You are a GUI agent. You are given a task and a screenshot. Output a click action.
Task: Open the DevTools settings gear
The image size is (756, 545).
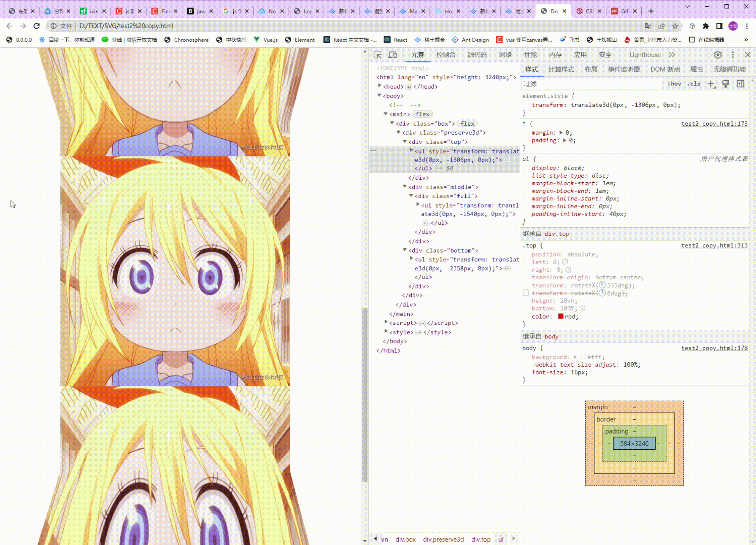[x=718, y=54]
